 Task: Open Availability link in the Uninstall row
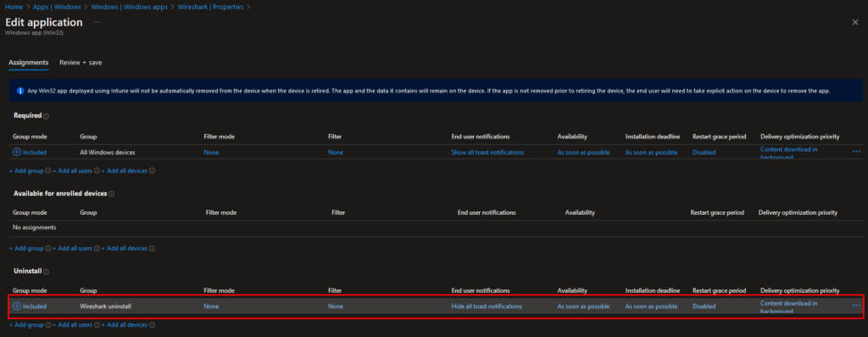coord(583,306)
